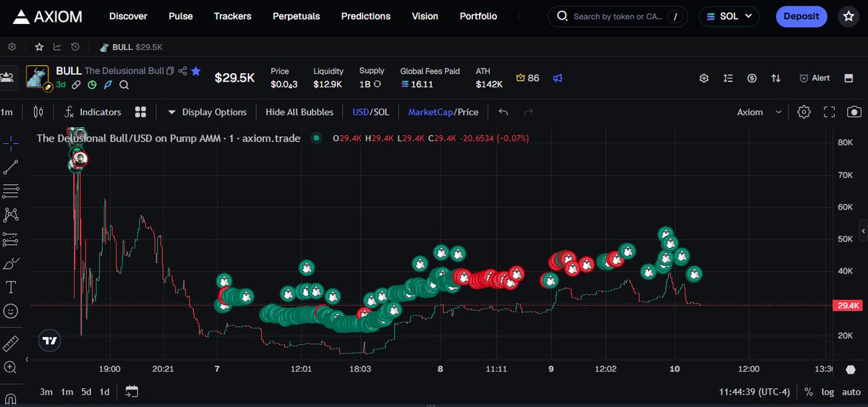Viewport: 868px width, 407px height.
Task: Open the recent history clock icon
Action: click(x=75, y=47)
